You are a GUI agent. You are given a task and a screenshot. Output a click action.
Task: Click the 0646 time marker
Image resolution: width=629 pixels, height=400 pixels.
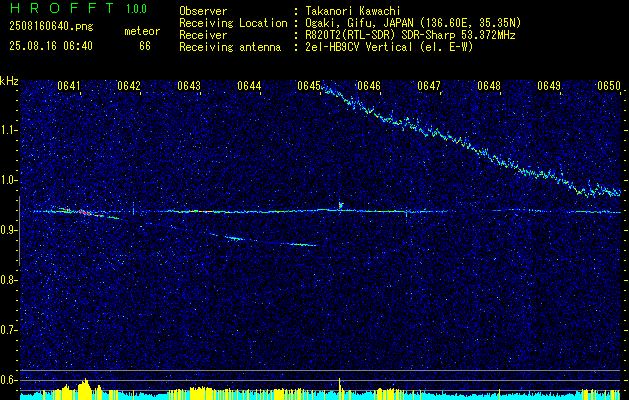(369, 86)
